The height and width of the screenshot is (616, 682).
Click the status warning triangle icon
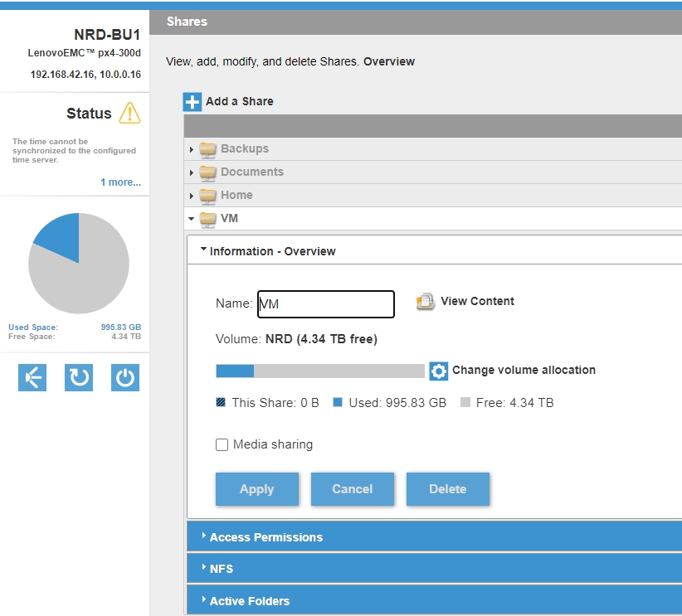point(129,113)
